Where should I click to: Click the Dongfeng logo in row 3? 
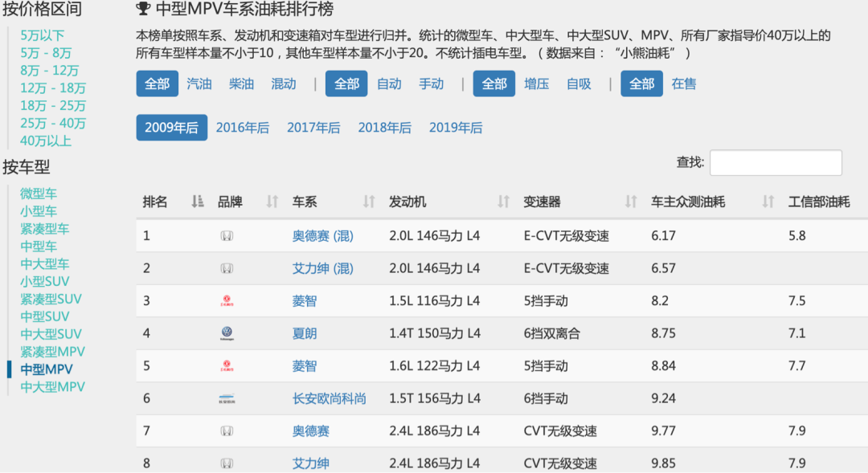coord(227,301)
